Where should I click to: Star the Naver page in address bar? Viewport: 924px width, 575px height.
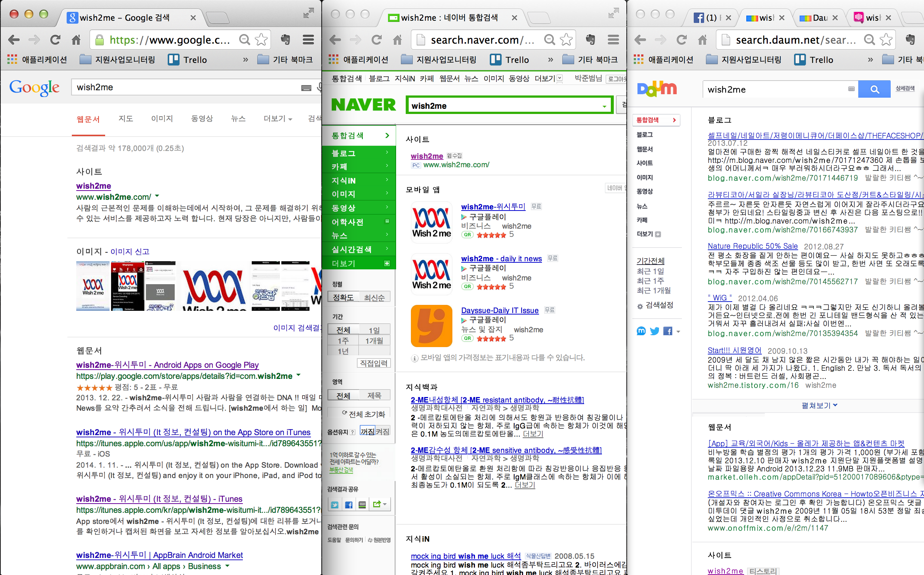[566, 40]
